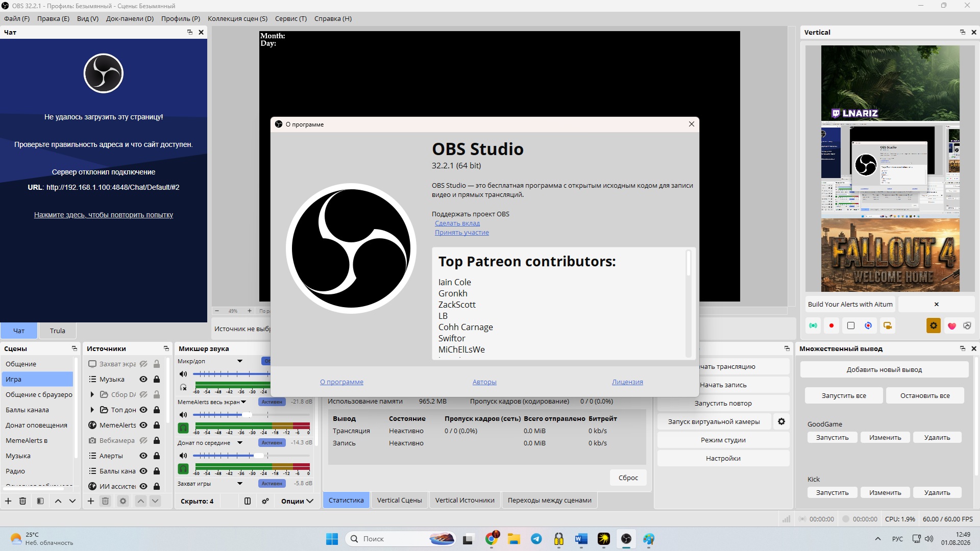Open the Файл (F) menu
Viewport: 980px width, 551px height.
point(17,18)
